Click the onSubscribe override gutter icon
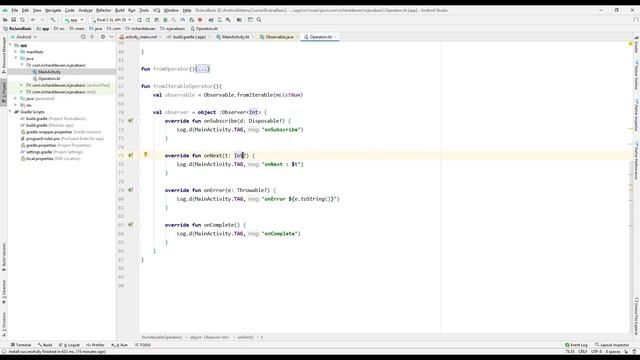Screen dimensions: 640x360 click(131, 121)
